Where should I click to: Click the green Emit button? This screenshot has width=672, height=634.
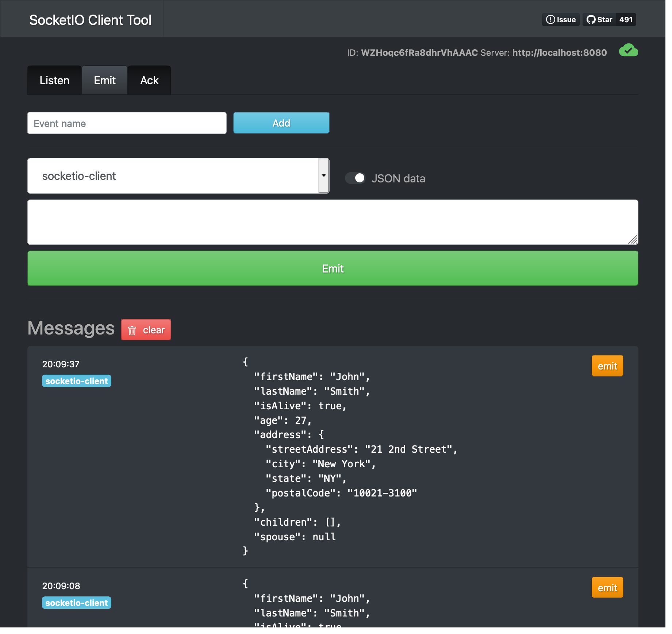pos(333,268)
